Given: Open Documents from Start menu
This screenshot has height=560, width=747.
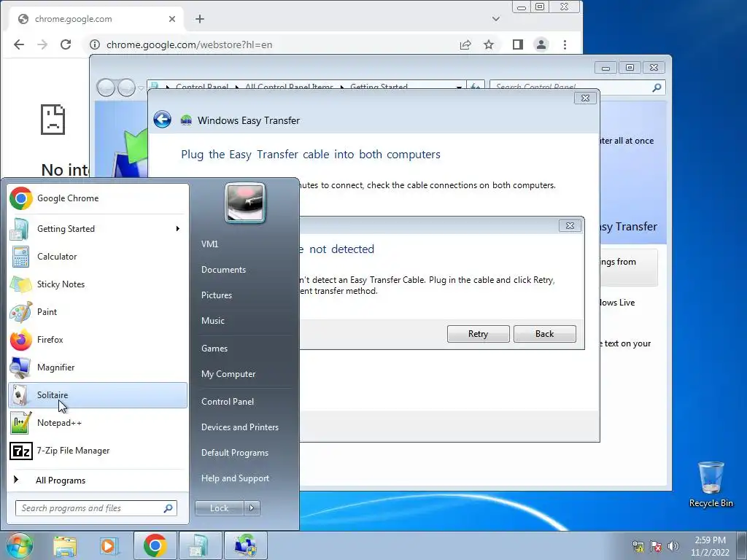Looking at the screenshot, I should 223,270.
